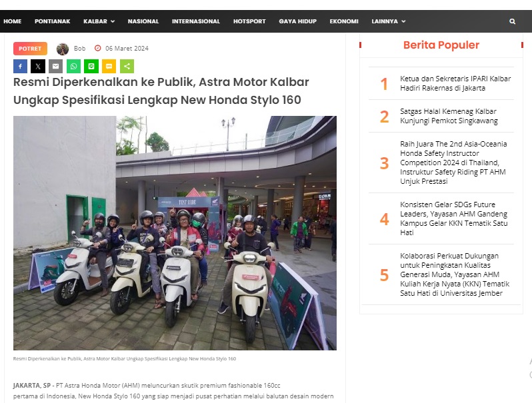Viewport: 532px width, 403px height.
Task: Share the article on Facebook
Action: 21,67
